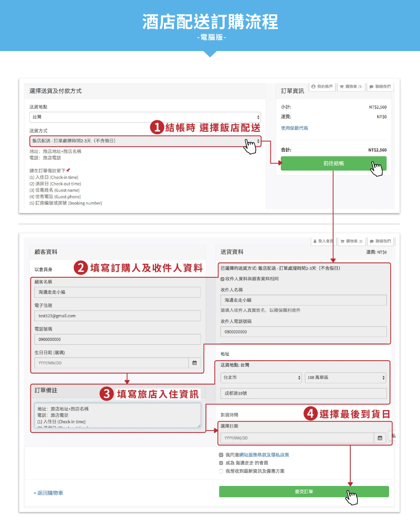Open the 送貨方式 飯店配送 dropdown
Viewport: 420px width, 532px height.
coord(145,141)
